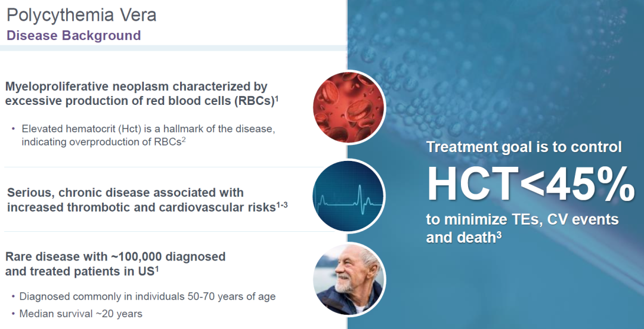Image resolution: width=644 pixels, height=329 pixels.
Task: Click the red blood cells circular image
Action: click(x=349, y=107)
